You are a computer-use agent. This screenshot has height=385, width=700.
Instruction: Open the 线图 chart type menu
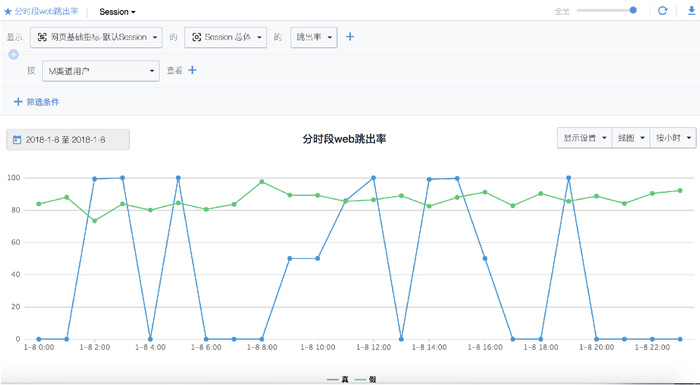click(x=631, y=138)
